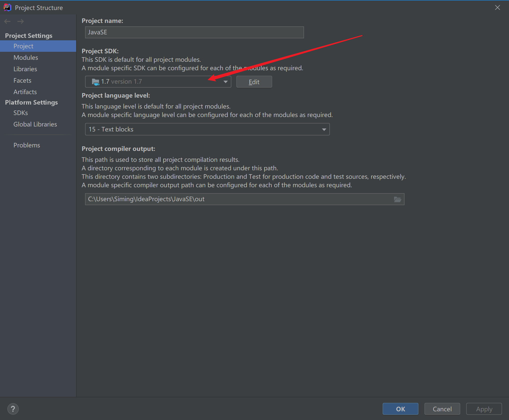Show the Problems list
This screenshot has width=509, height=420.
click(27, 145)
